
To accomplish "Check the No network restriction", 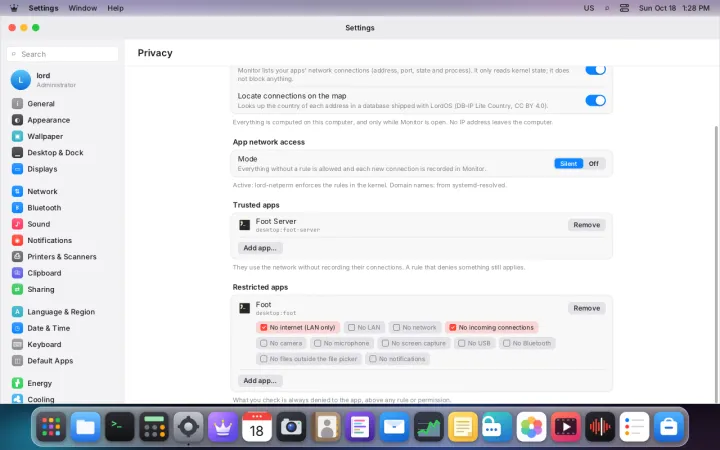I will tap(415, 327).
